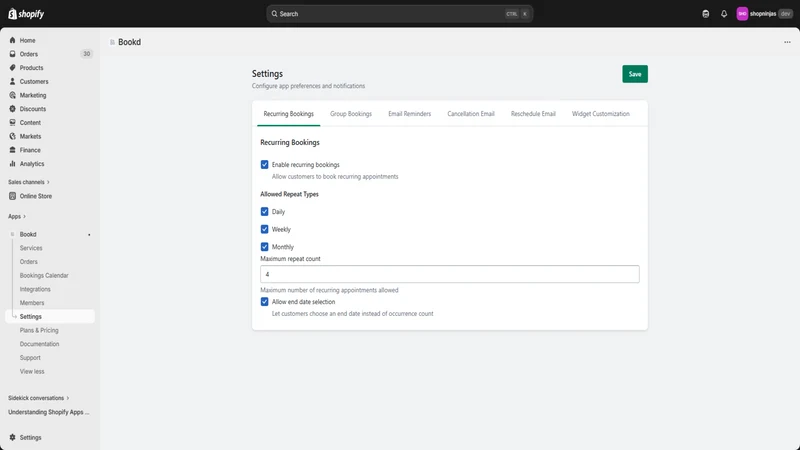Open Marketing via its target icon
This screenshot has height=450, width=800.
tap(12, 95)
